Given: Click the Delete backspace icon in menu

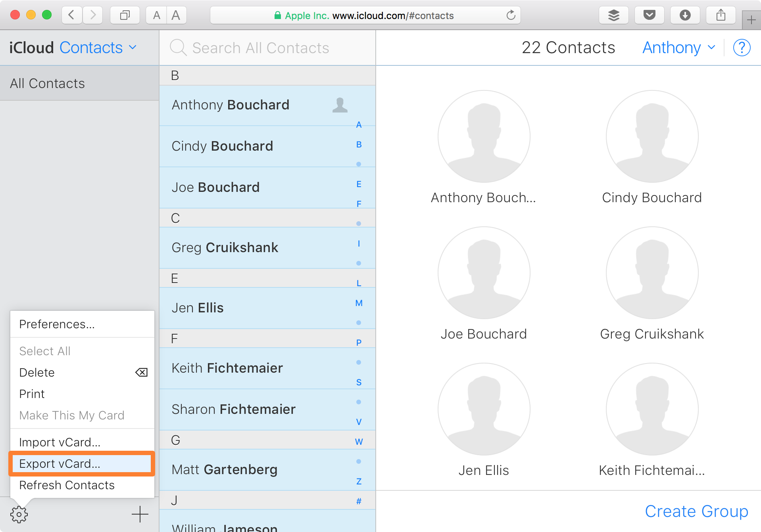Looking at the screenshot, I should 142,372.
